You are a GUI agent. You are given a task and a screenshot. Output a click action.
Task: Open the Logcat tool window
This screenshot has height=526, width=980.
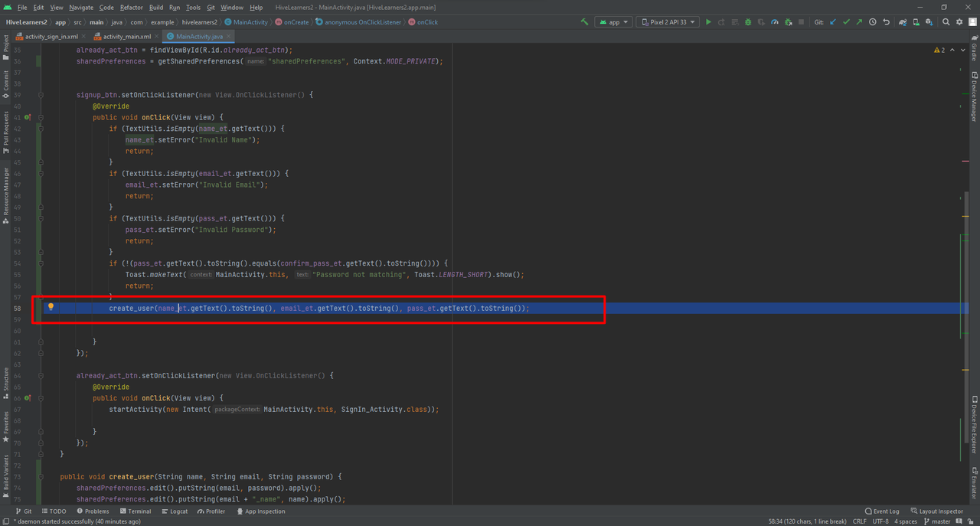174,511
